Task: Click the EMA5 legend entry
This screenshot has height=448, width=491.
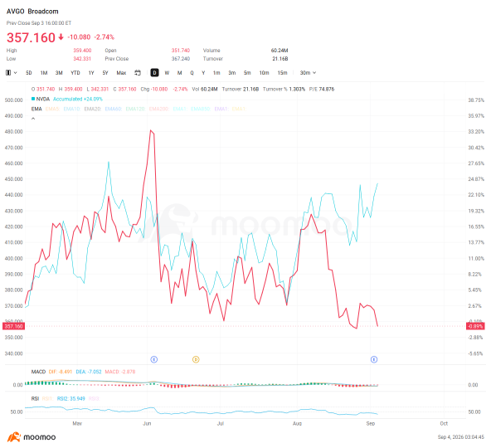Action: tap(52, 109)
